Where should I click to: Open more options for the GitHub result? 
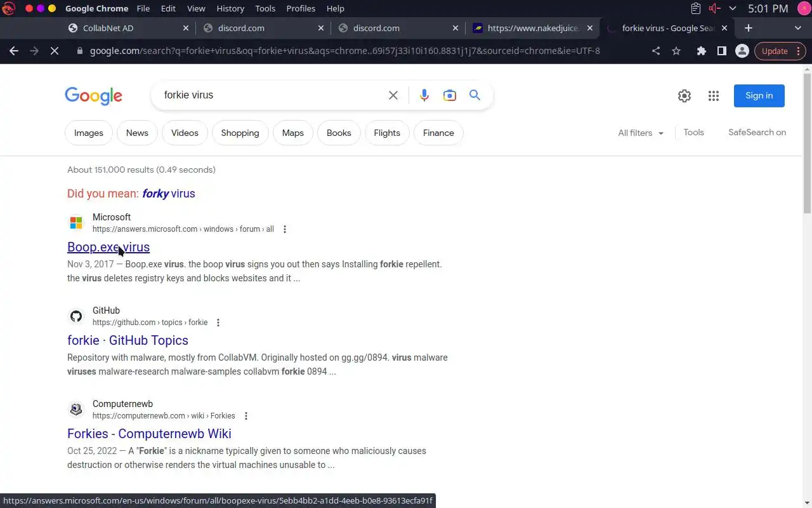pyautogui.click(x=218, y=323)
